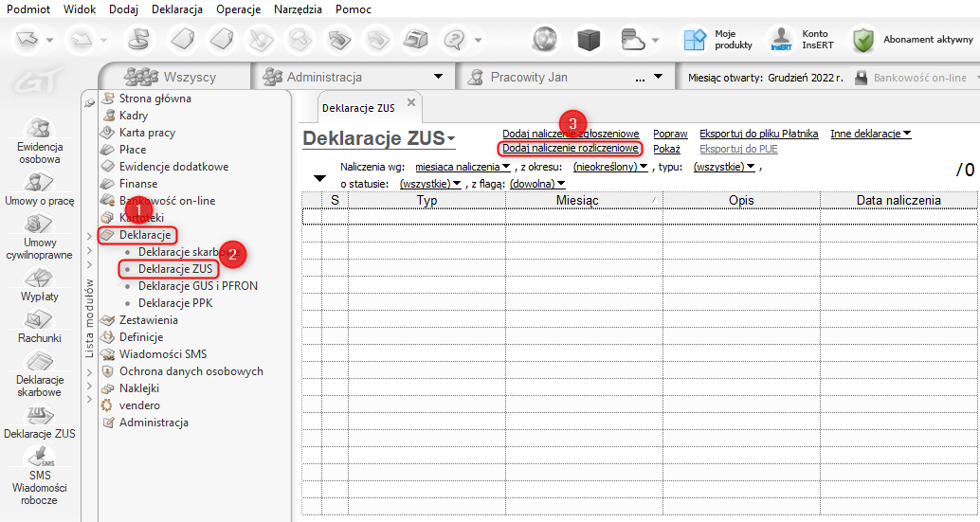980x522 pixels.
Task: Open Deklaracje skarbowe sidebar shortcut
Action: tap(40, 374)
